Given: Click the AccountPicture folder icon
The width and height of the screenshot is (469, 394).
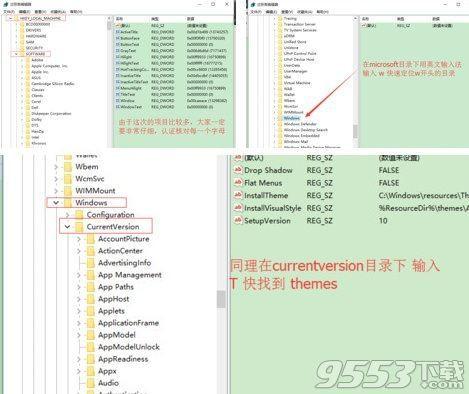Looking at the screenshot, I should (91, 239).
